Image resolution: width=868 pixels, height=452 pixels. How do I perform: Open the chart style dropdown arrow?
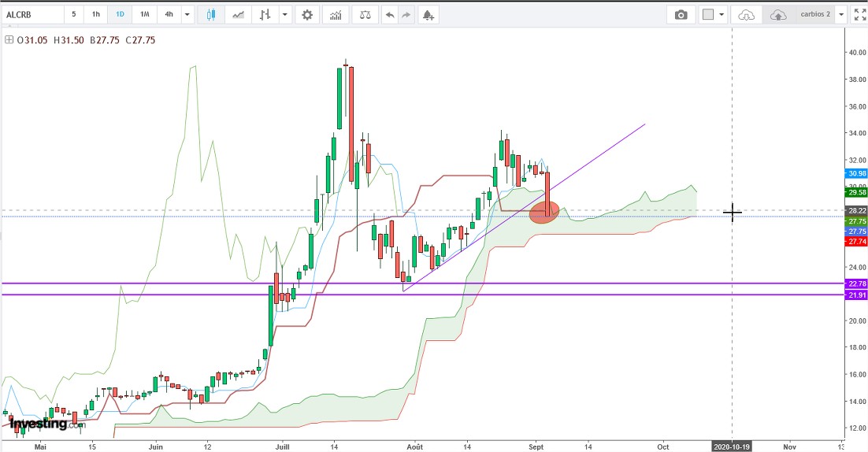[x=284, y=15]
